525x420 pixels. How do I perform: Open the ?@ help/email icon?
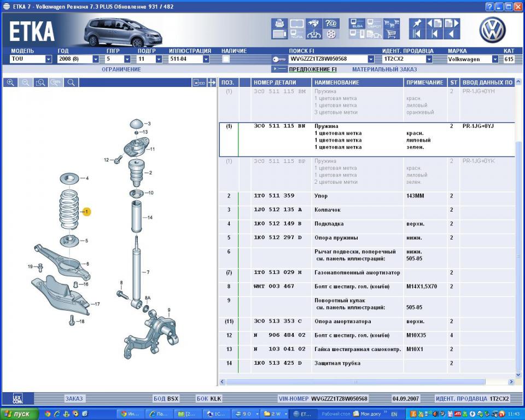coord(331,24)
